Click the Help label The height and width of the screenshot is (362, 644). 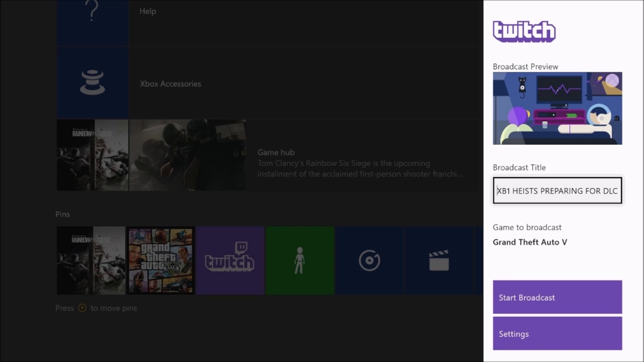[x=148, y=11]
